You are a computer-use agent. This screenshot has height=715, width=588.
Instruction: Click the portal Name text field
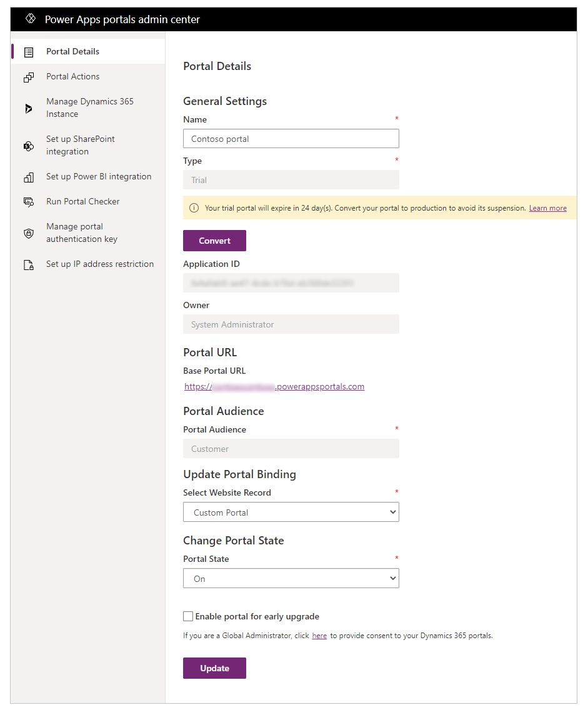291,139
